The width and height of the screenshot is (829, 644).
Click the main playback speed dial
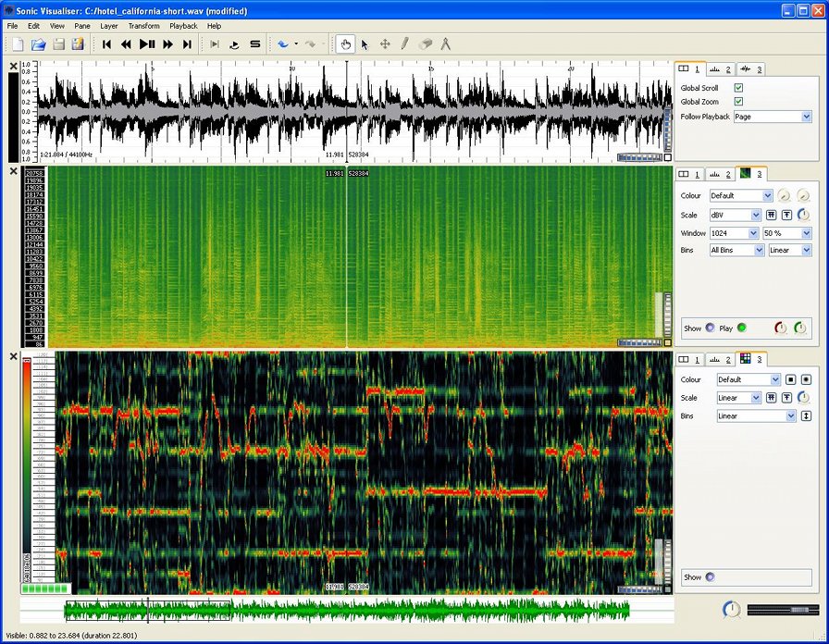point(732,610)
